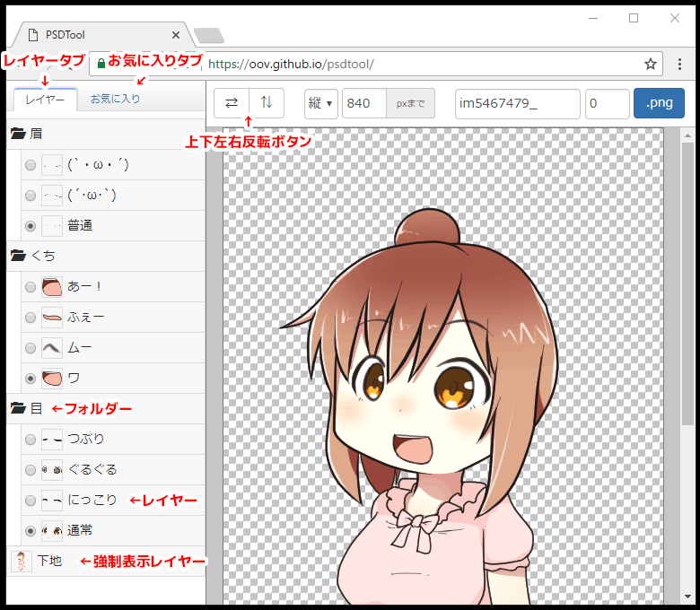Click the ワ mouth layer thumbnail
Image resolution: width=700 pixels, height=610 pixels.
(x=52, y=378)
